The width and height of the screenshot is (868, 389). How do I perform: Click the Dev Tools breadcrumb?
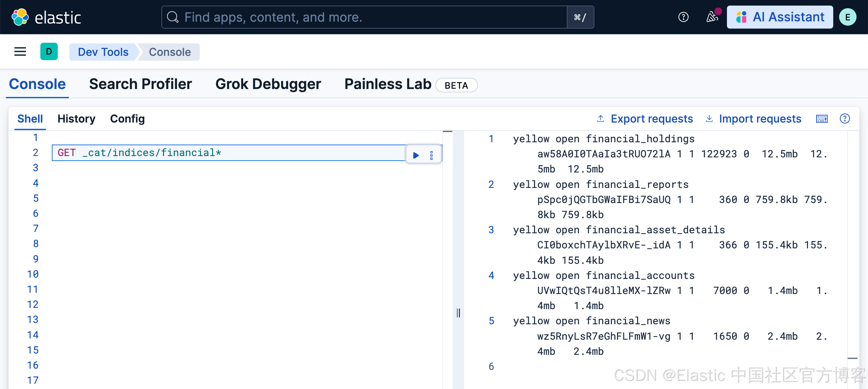click(x=103, y=52)
